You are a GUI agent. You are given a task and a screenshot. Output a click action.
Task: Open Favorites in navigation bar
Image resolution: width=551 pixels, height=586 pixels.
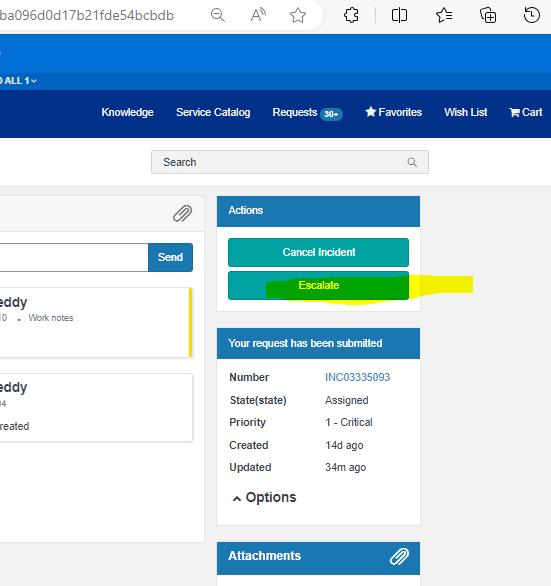pyautogui.click(x=394, y=112)
